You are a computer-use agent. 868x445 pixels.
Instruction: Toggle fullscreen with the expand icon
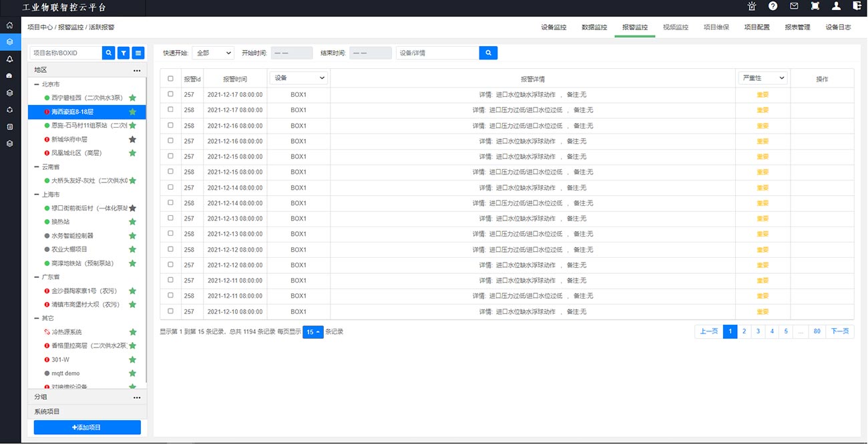815,6
